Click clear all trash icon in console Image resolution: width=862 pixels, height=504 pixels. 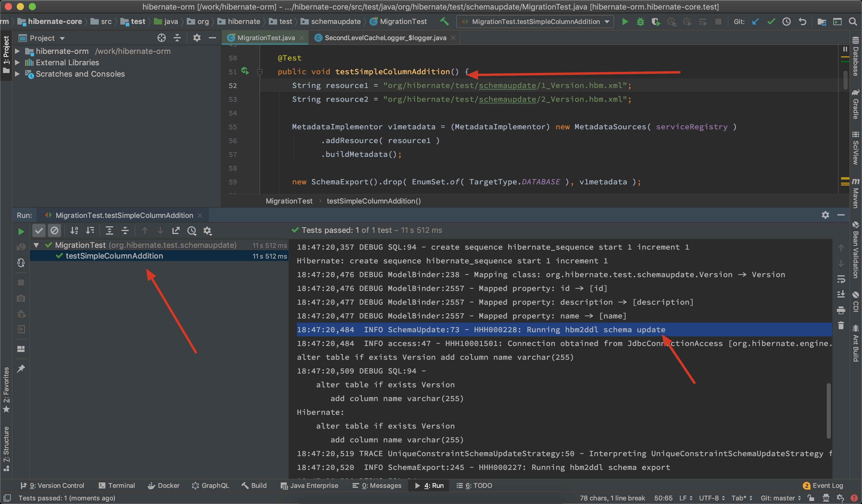pyautogui.click(x=841, y=325)
